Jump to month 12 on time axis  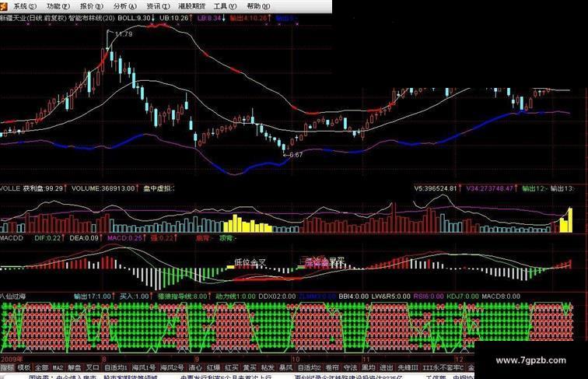pos(458,359)
